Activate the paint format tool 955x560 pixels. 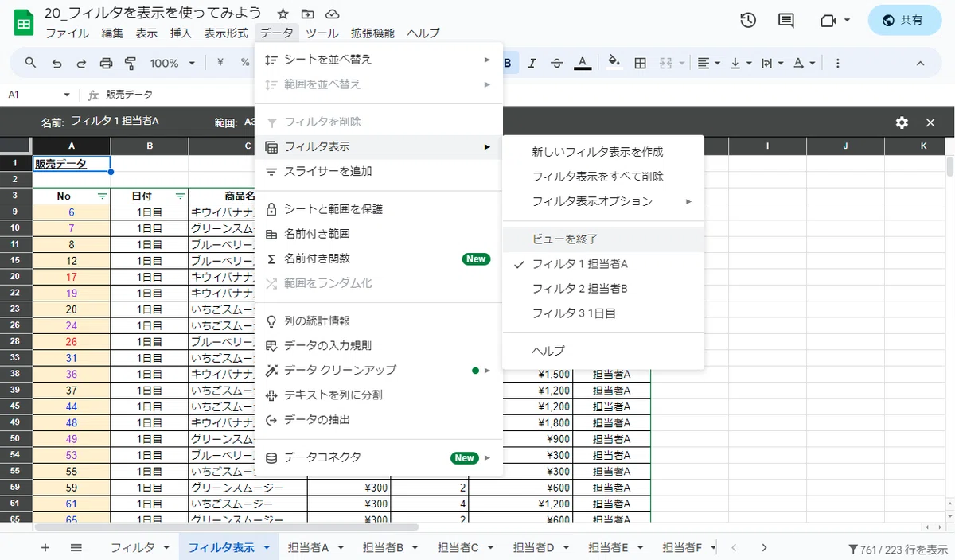click(x=131, y=63)
